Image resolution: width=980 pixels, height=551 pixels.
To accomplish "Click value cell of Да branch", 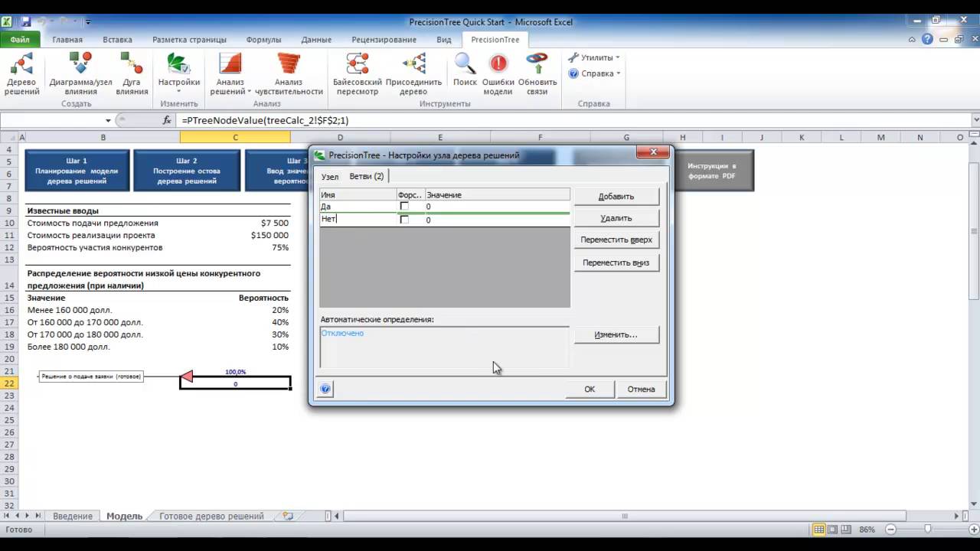I will pyautogui.click(x=497, y=207).
